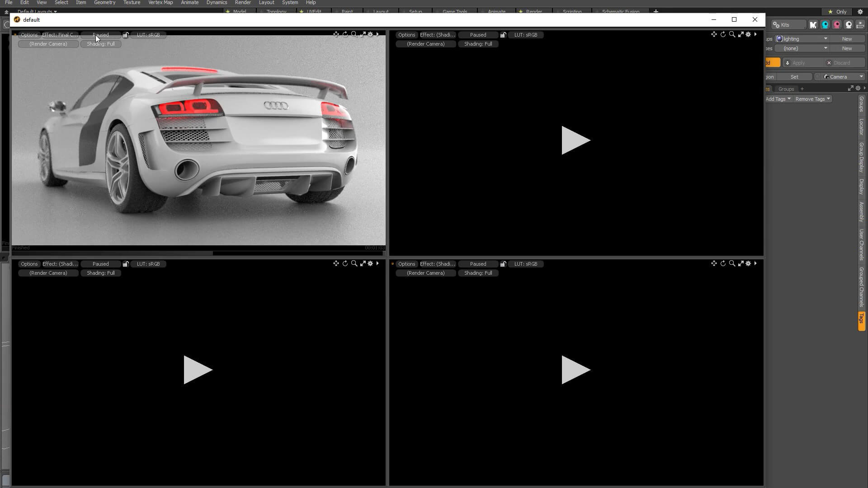Image resolution: width=868 pixels, height=488 pixels.
Task: Open the Geometry menu
Action: tap(104, 3)
